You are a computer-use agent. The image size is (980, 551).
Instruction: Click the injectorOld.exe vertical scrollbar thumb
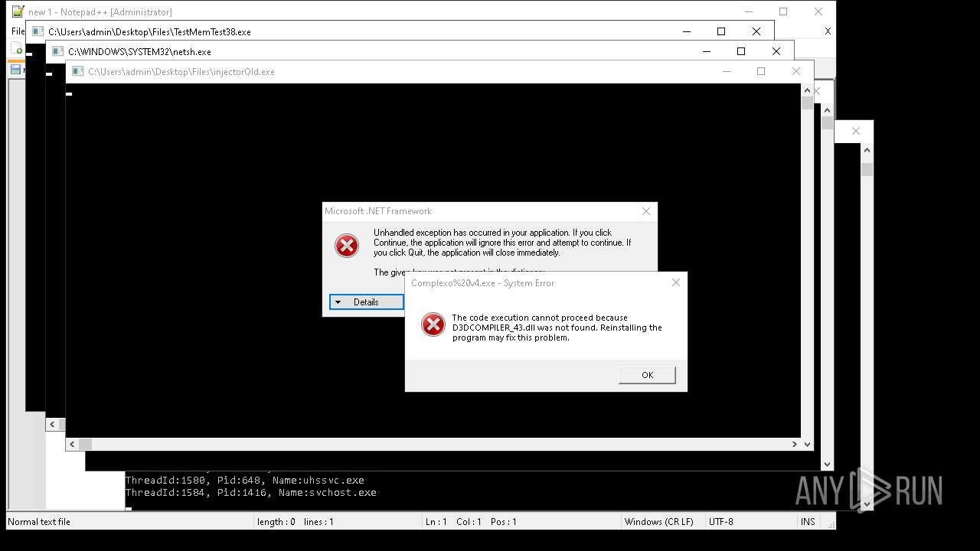(807, 103)
